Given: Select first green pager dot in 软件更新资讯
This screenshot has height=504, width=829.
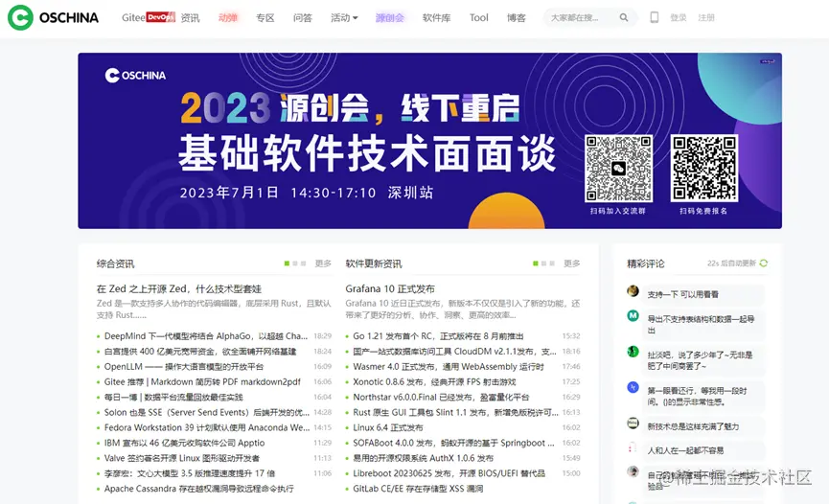Looking at the screenshot, I should point(535,263).
